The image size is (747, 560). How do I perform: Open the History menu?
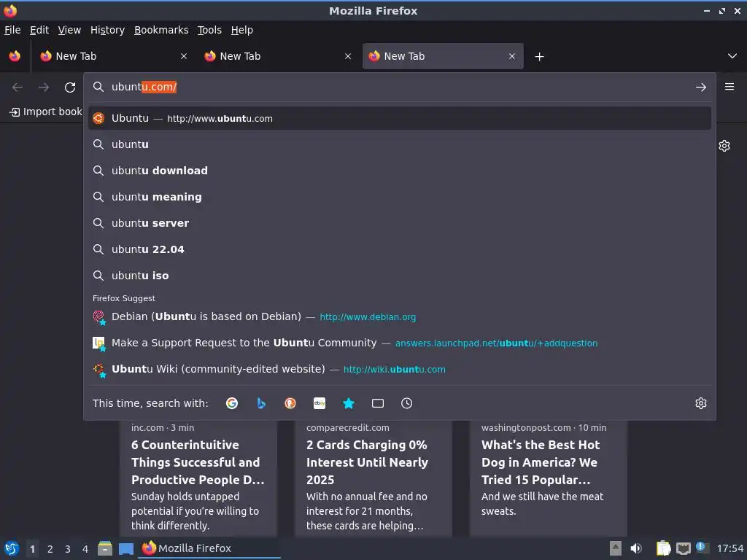click(107, 30)
